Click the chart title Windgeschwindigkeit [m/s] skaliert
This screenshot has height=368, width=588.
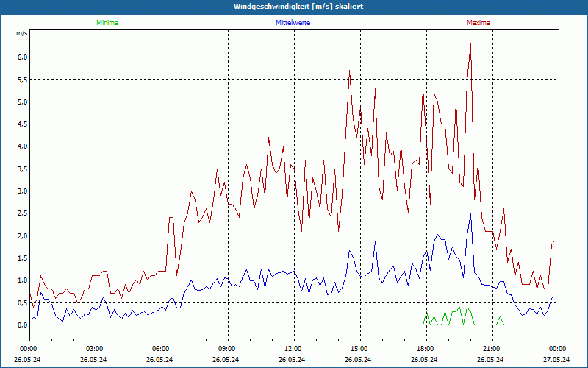298,7
